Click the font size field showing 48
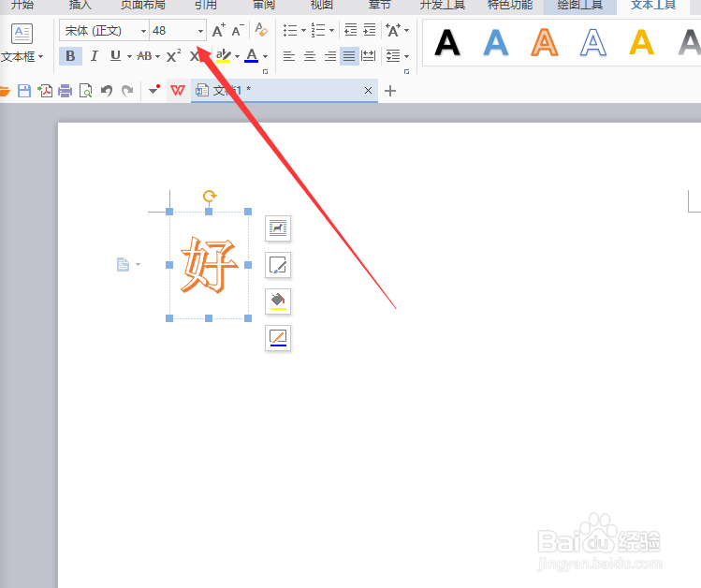Viewport: 701px width, 588px height. coord(178,30)
